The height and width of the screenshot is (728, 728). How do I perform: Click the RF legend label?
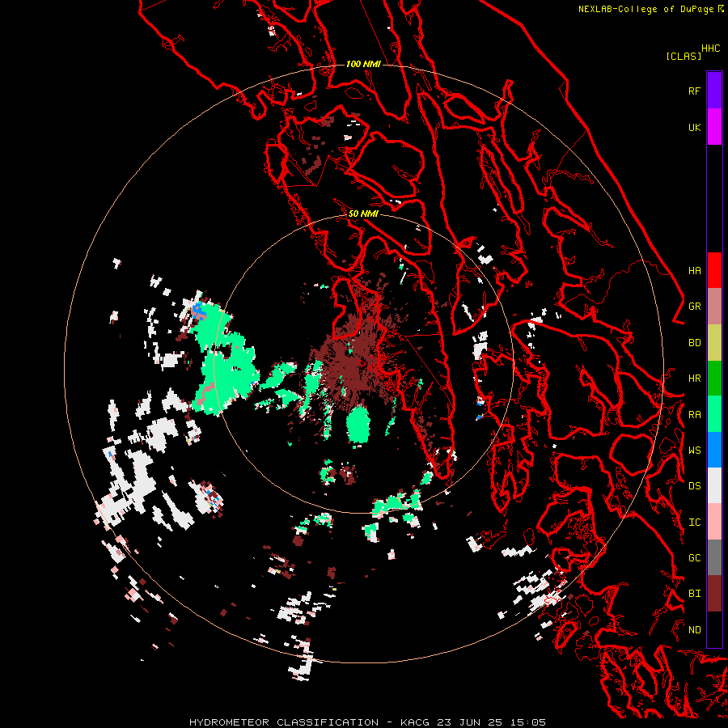pos(694,91)
